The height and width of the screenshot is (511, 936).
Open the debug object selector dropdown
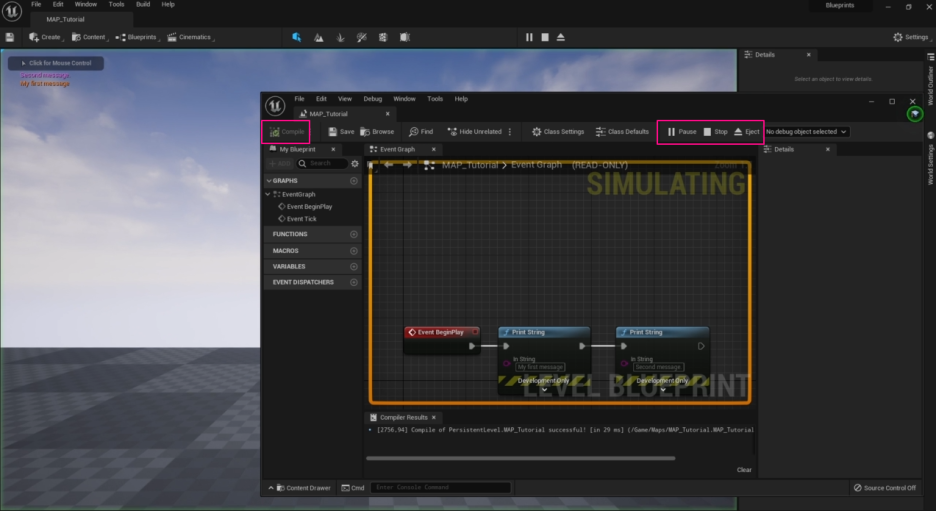806,132
